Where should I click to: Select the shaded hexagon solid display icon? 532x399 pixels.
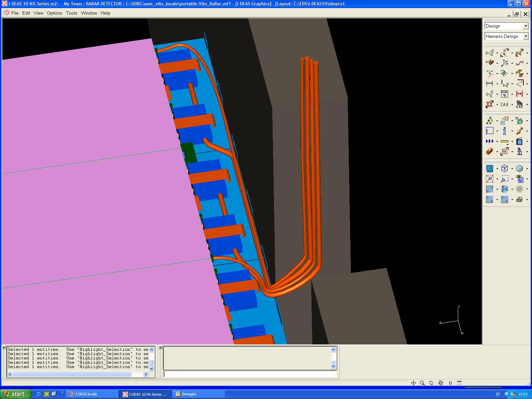(519, 168)
